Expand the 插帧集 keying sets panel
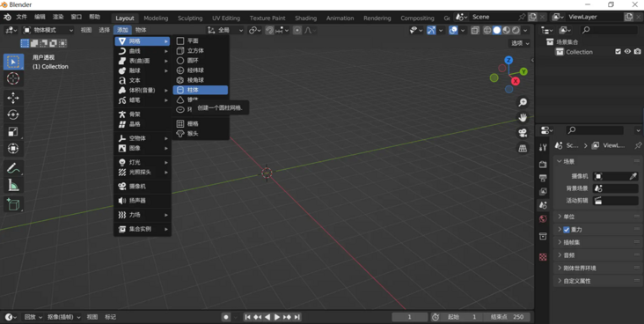The height and width of the screenshot is (324, 644). (597, 242)
